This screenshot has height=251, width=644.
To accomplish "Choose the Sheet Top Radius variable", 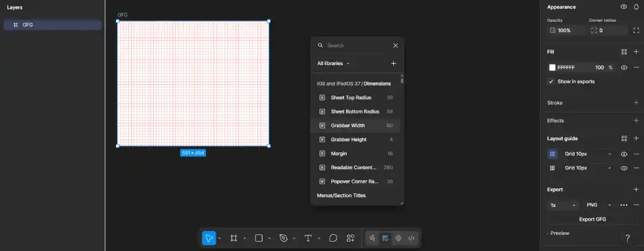I will (355, 98).
